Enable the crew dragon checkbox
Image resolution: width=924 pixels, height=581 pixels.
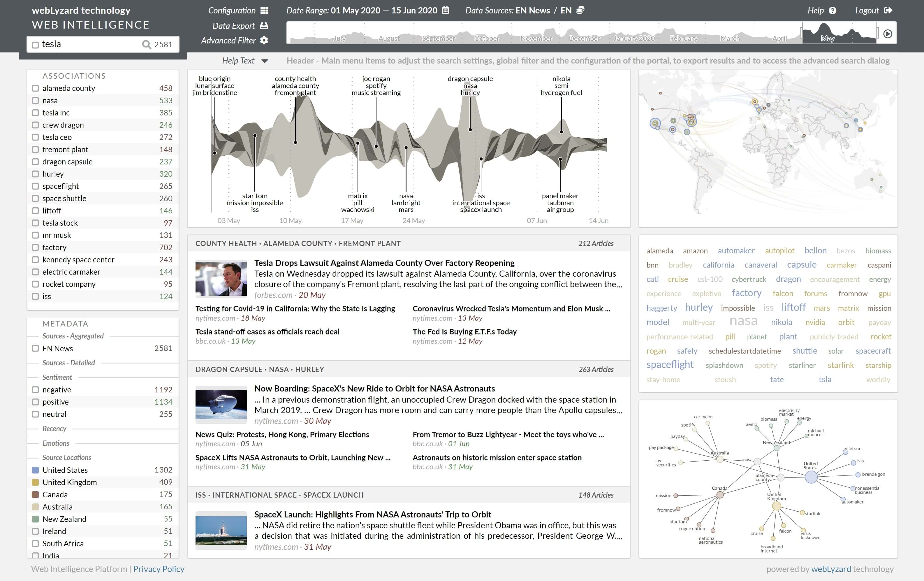tap(35, 125)
